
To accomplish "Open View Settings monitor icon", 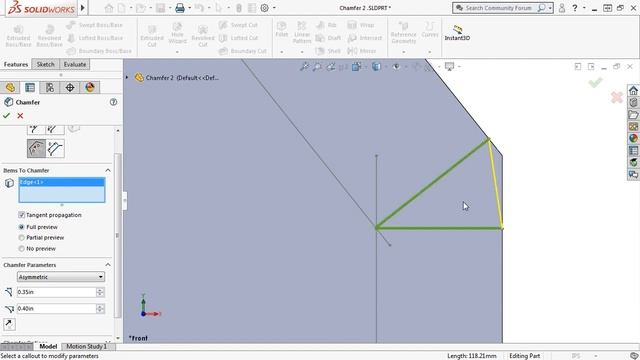I will (449, 67).
